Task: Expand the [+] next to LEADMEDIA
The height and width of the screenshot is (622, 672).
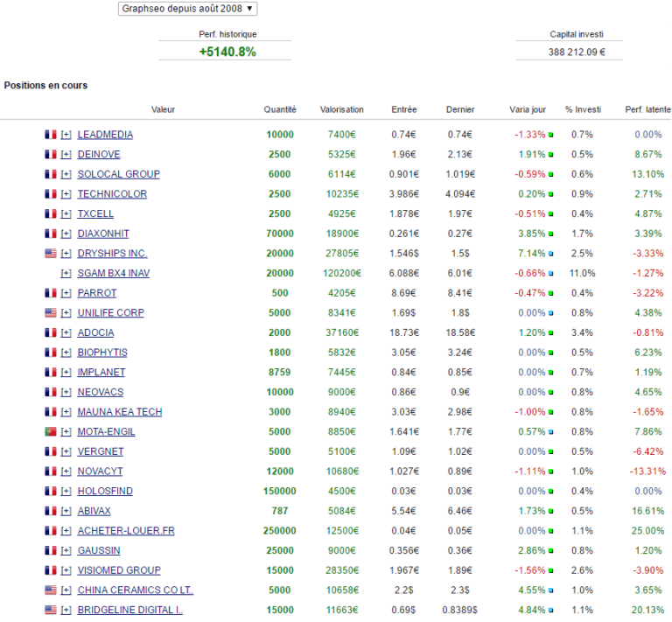Action: [x=66, y=135]
